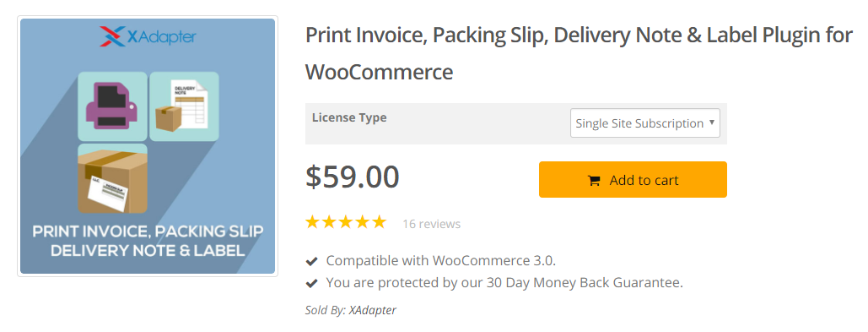868x332 pixels.
Task: Click the product image thumbnail
Action: pyautogui.click(x=148, y=146)
